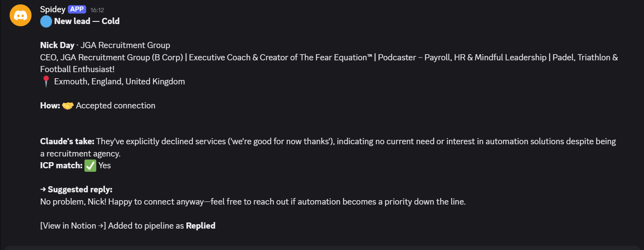The width and height of the screenshot is (644, 250).
Task: Click the suggested reply message text
Action: [x=253, y=202]
